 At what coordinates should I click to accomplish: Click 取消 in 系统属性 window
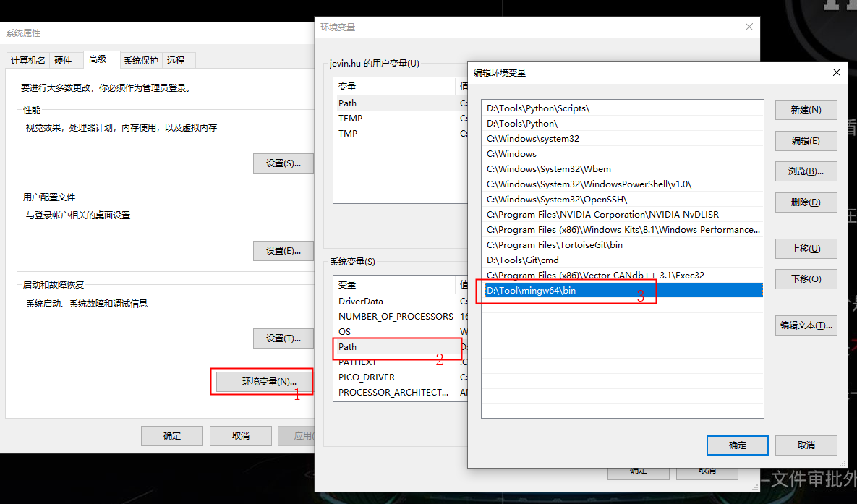241,436
